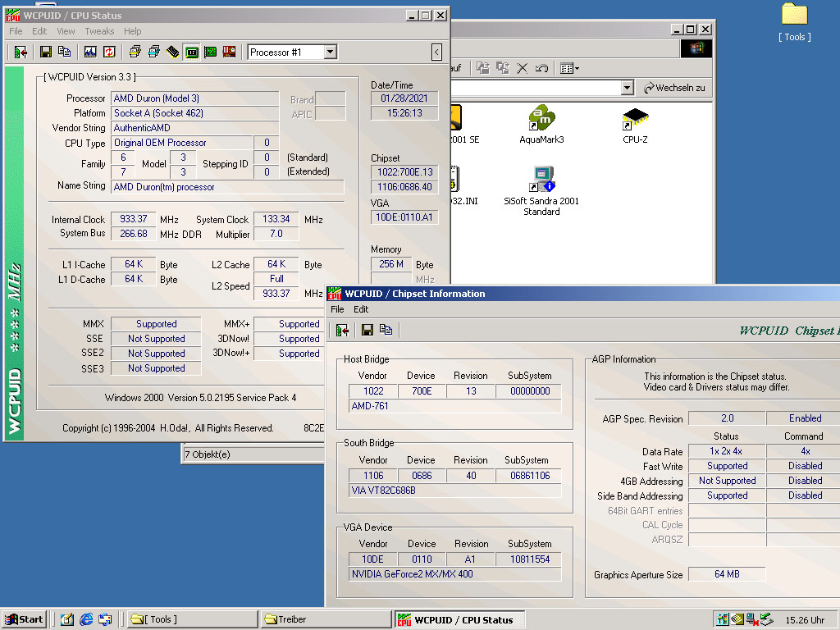Click the Wechseln zu button
Viewport: 840px width, 630px height.
tap(674, 88)
